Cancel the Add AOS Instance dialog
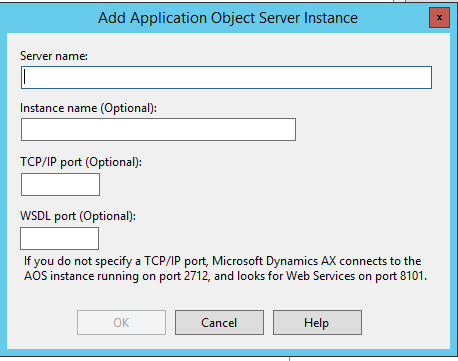The width and height of the screenshot is (458, 361). coord(219,322)
